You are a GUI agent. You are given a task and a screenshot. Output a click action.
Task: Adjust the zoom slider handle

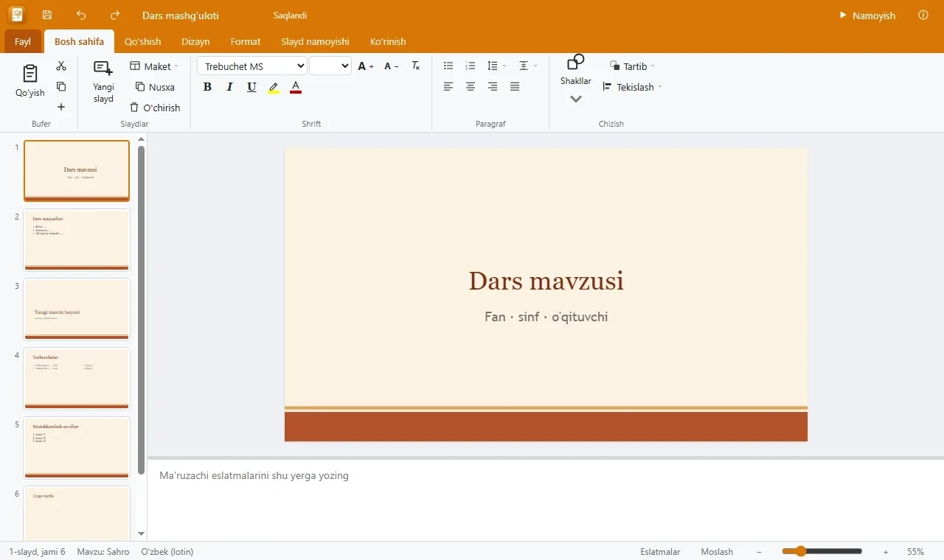point(800,551)
